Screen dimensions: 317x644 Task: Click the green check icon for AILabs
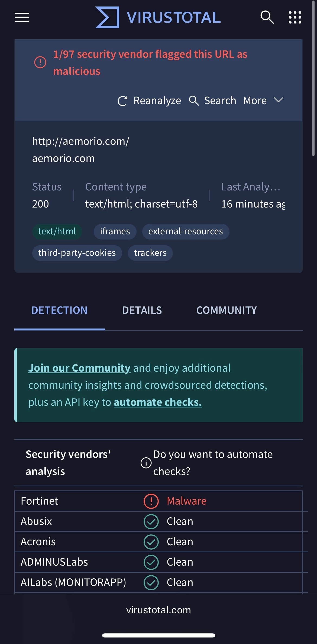(x=151, y=582)
